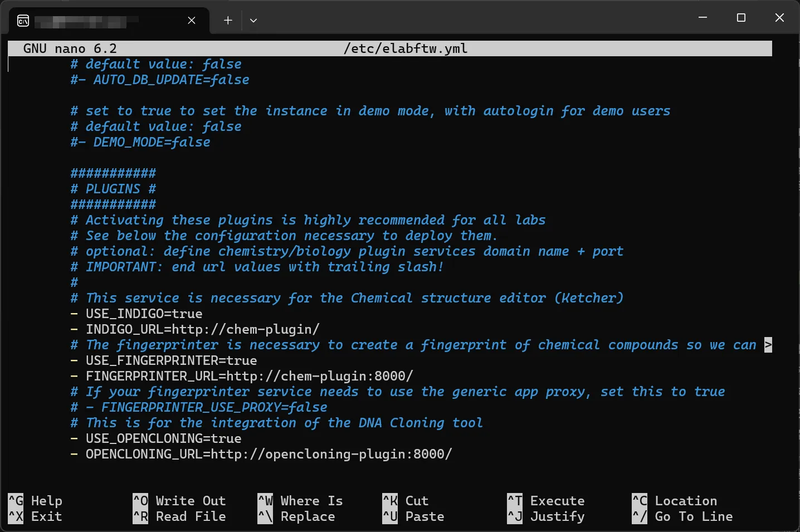This screenshot has height=532, width=800.
Task: Open a new terminal tab
Action: tap(228, 21)
